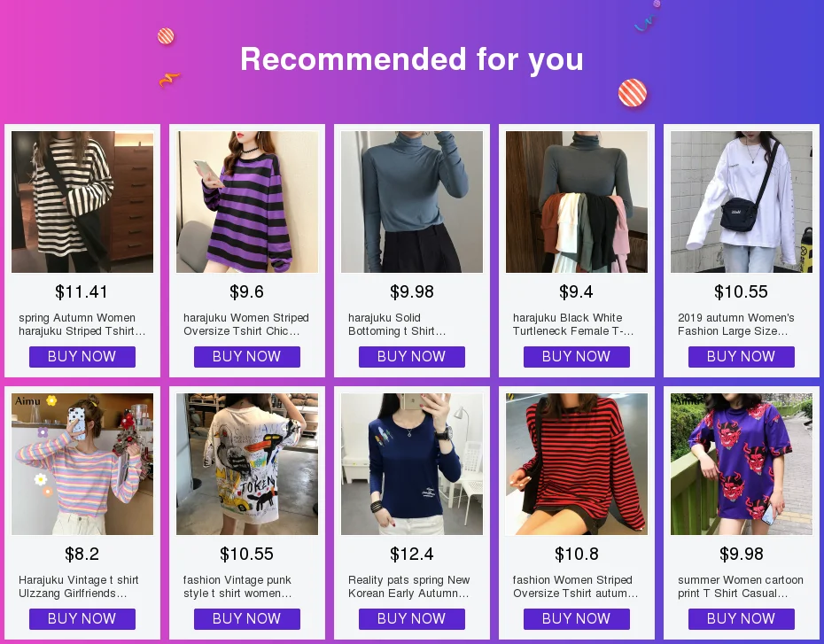Click BUY NOW for the $12.4 Reality pats shirt
Image resolution: width=824 pixels, height=644 pixels.
coord(411,619)
